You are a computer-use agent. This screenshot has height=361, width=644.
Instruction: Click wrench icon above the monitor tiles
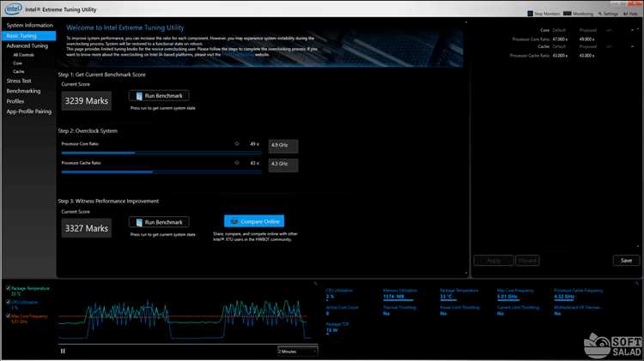tap(637, 284)
